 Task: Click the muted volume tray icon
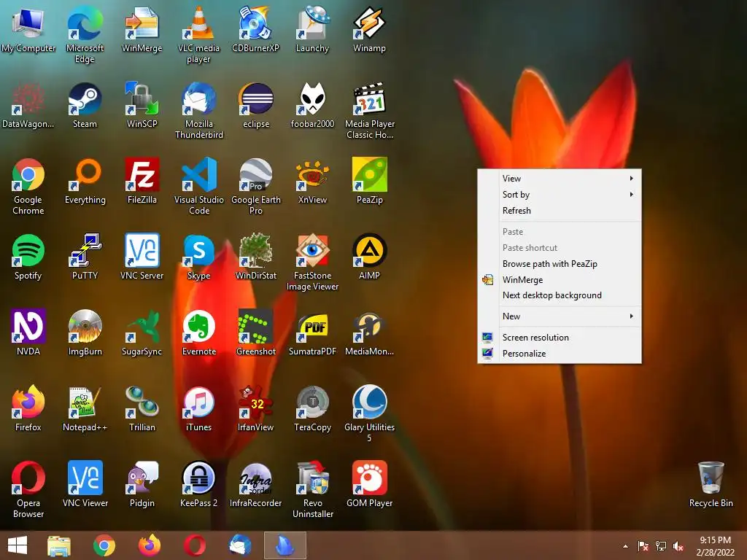(x=678, y=546)
